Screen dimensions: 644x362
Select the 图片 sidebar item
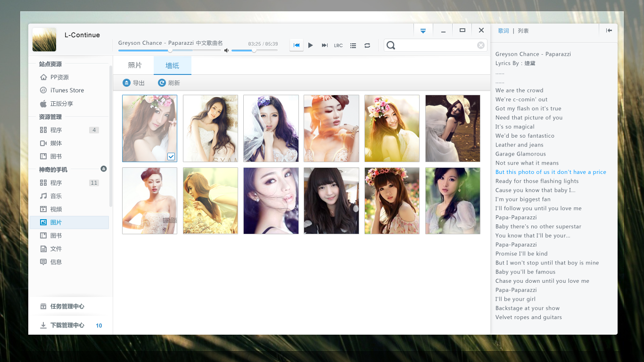pyautogui.click(x=69, y=222)
